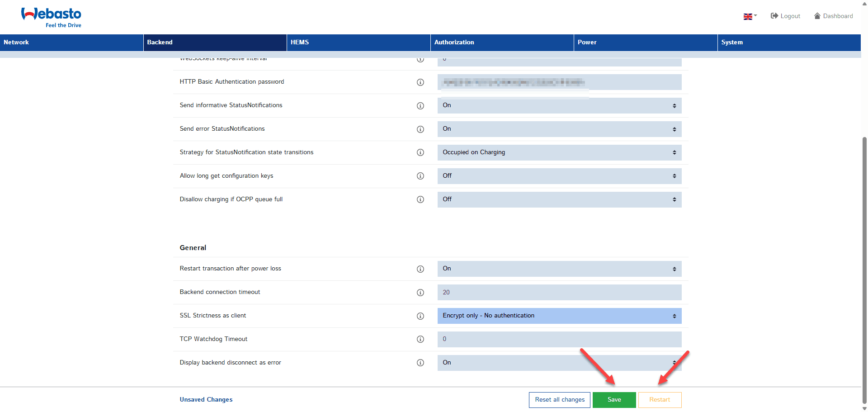
Task: Click the TCP Watchdog Timeout label
Action: [x=213, y=339]
